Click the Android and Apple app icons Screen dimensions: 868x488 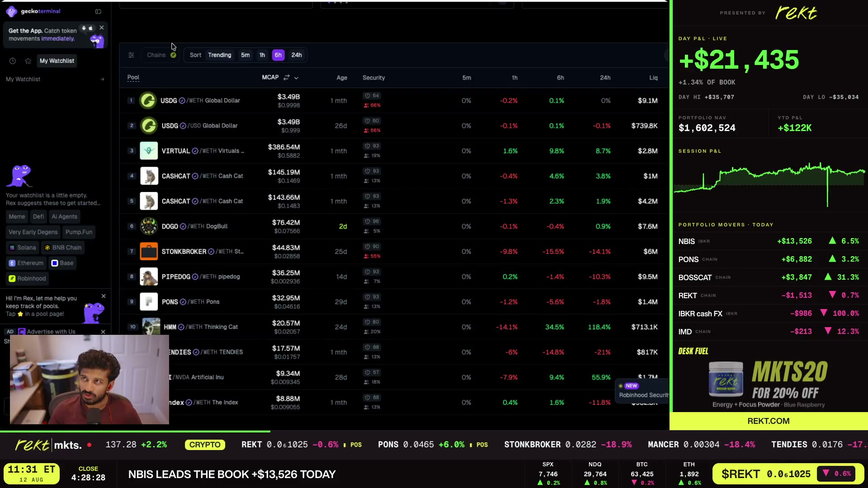point(87,28)
